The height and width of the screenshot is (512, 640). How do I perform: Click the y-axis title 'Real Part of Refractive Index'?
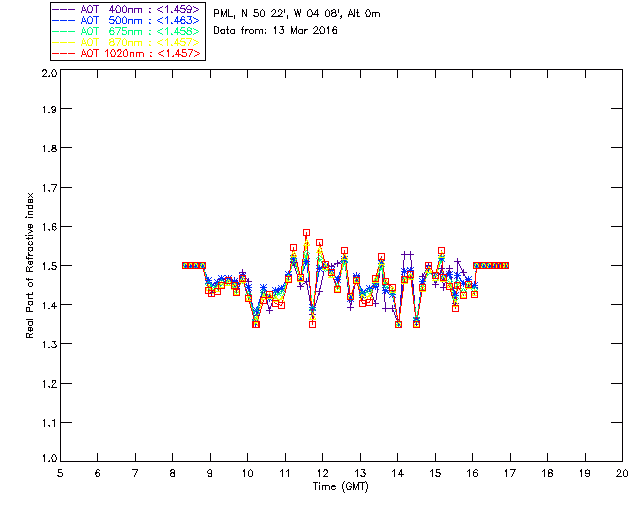click(x=29, y=265)
